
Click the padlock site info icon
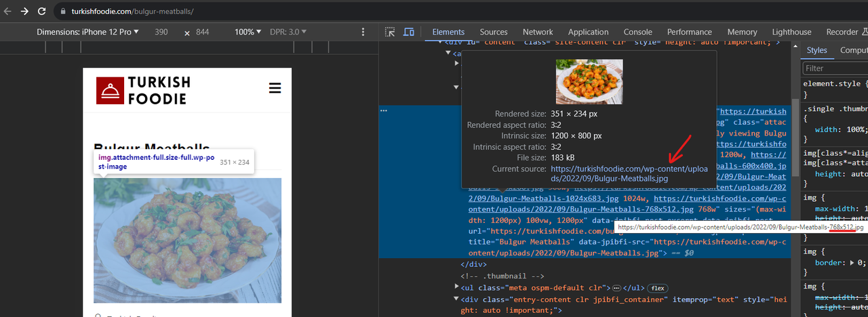pyautogui.click(x=62, y=12)
